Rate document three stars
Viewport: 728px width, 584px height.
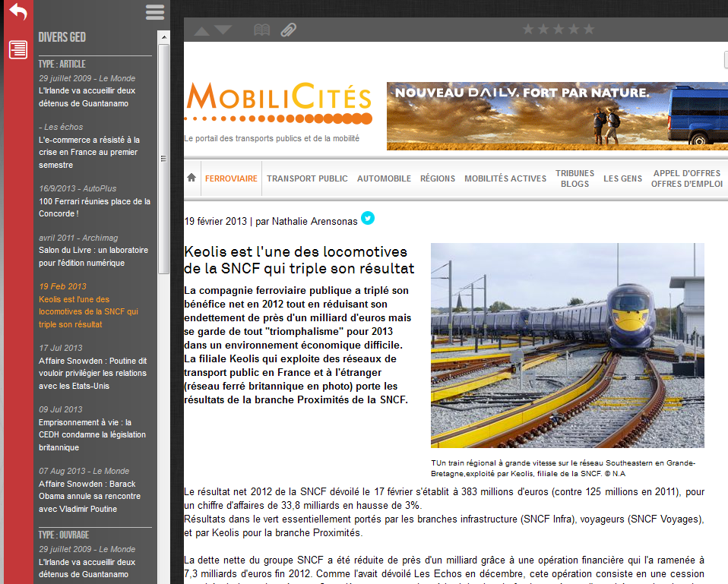[x=559, y=29]
